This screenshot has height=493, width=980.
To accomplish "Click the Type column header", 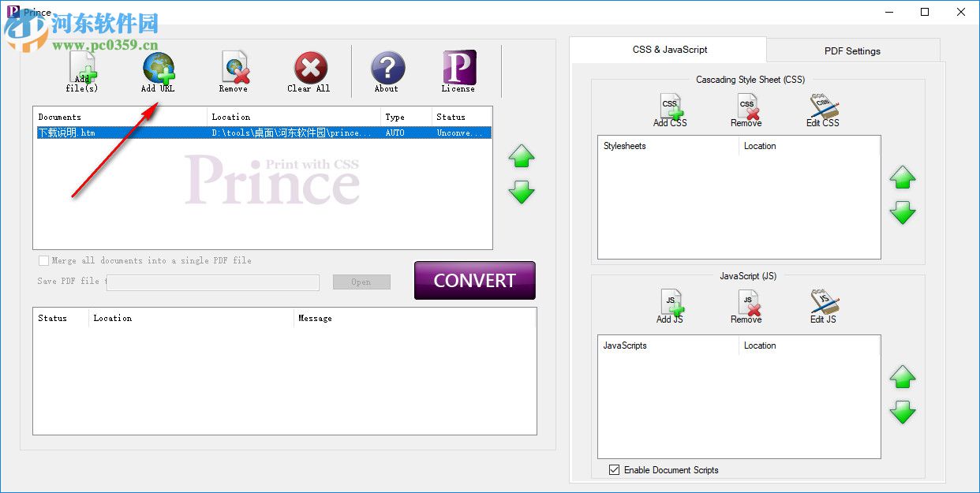I will coord(406,117).
